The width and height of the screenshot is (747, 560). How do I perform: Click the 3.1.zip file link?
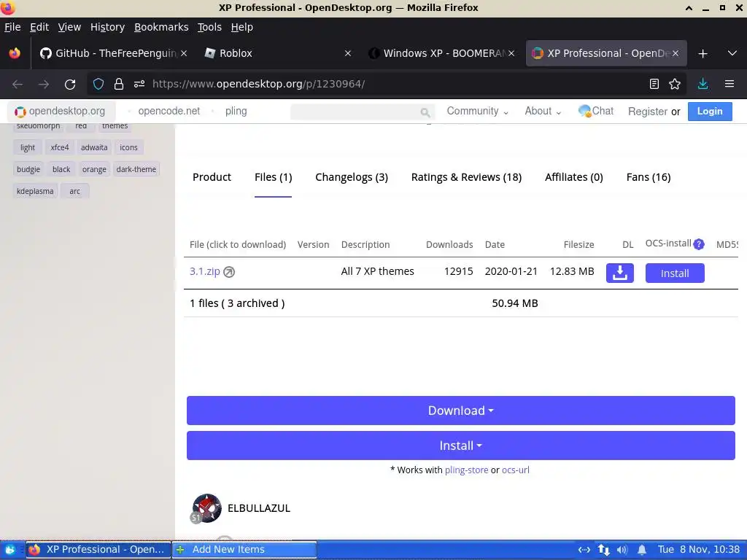[205, 271]
